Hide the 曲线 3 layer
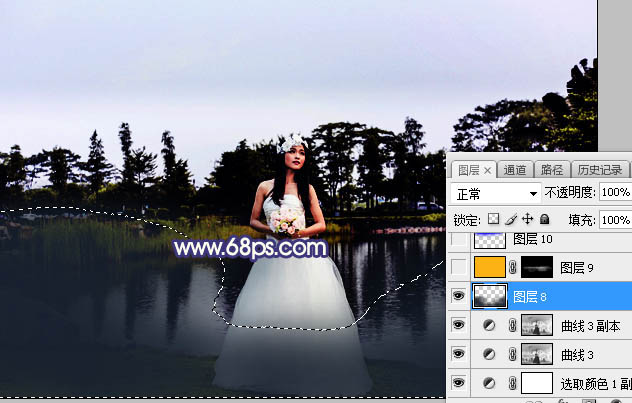 point(458,354)
